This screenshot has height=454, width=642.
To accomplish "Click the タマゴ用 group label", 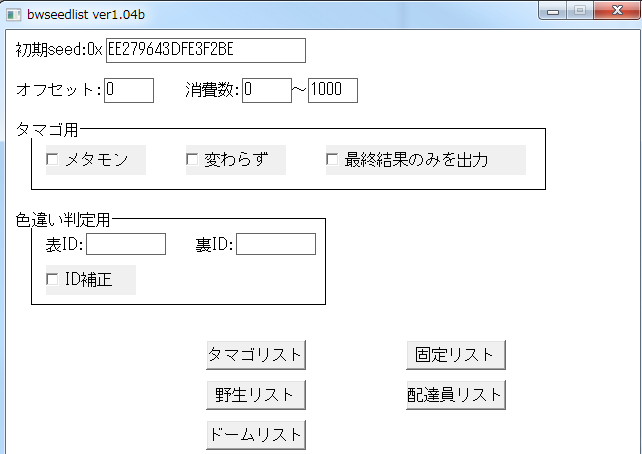I will click(47, 130).
